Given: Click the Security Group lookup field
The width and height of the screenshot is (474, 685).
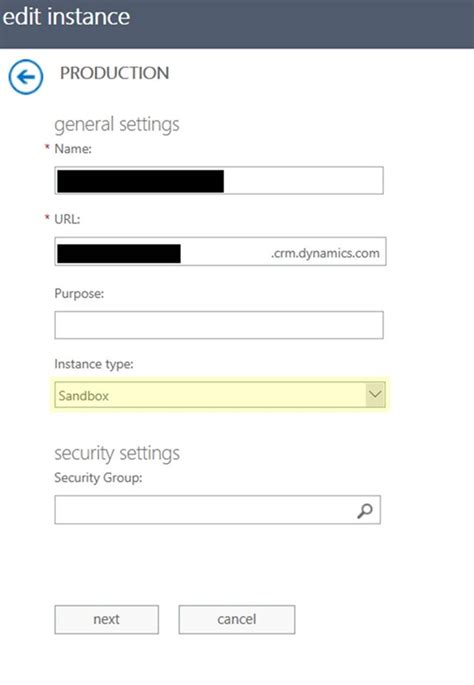Looking at the screenshot, I should tap(218, 510).
